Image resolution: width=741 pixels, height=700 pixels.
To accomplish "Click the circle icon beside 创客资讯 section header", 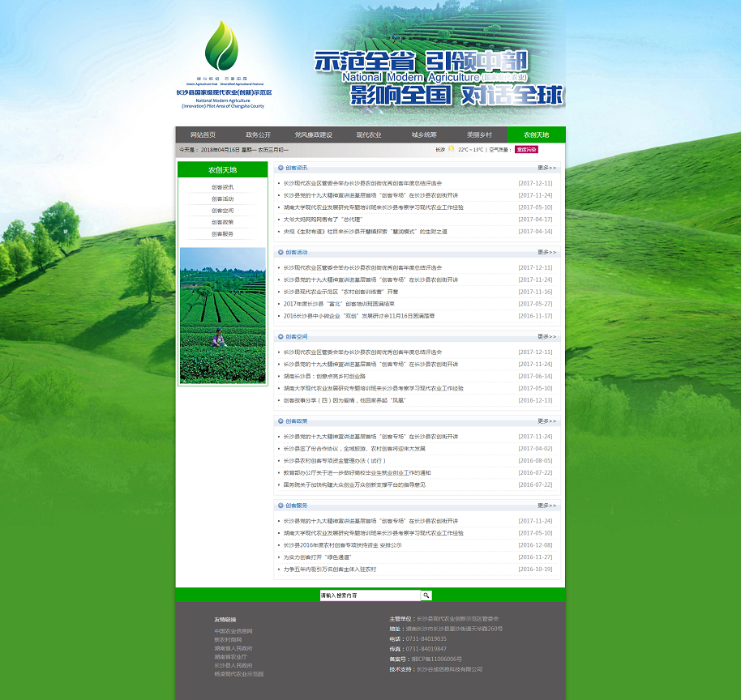I will click(x=281, y=168).
